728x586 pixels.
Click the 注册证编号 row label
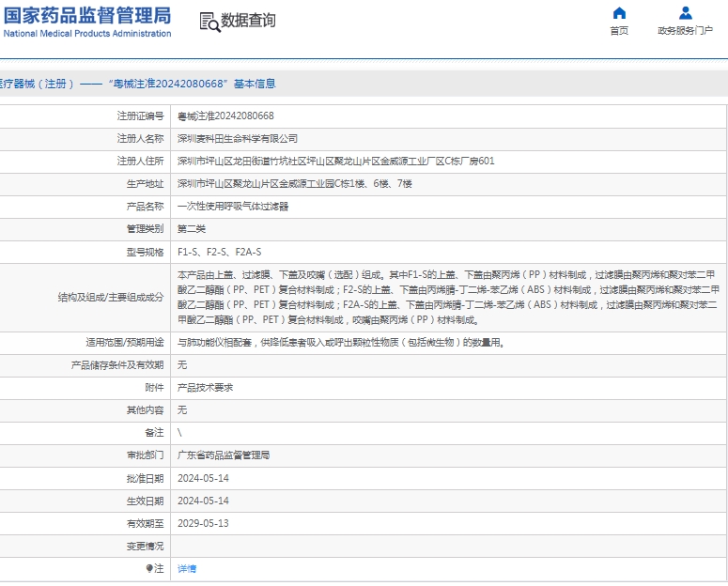[140, 116]
